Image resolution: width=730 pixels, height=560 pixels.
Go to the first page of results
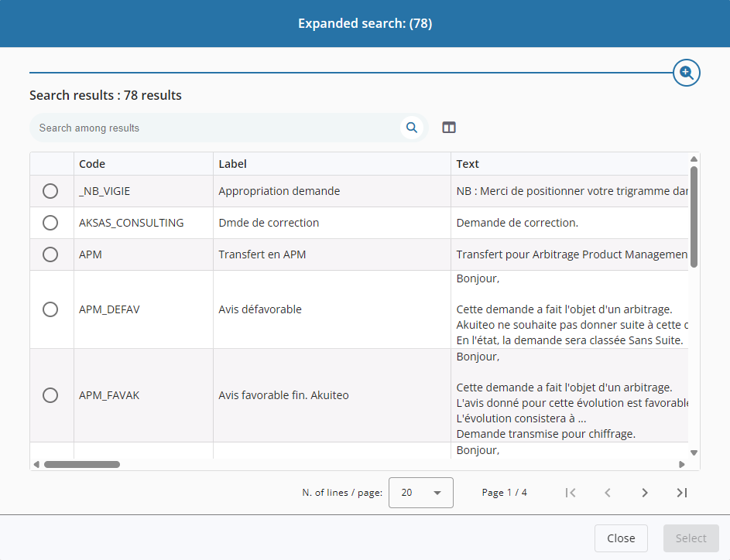571,493
